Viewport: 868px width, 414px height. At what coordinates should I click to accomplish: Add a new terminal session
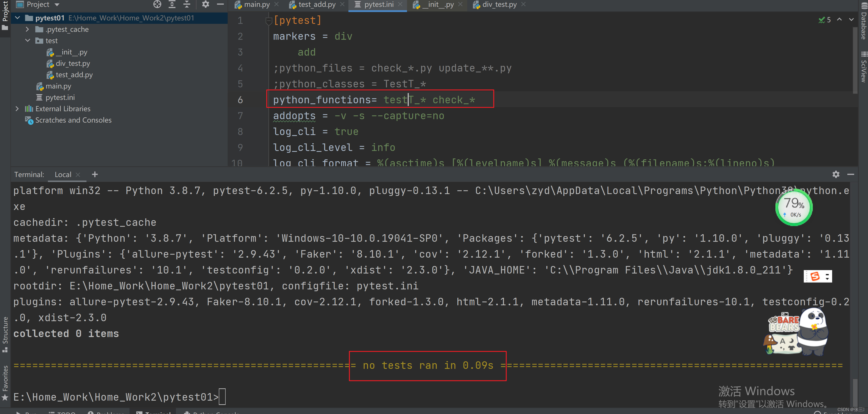(x=95, y=174)
